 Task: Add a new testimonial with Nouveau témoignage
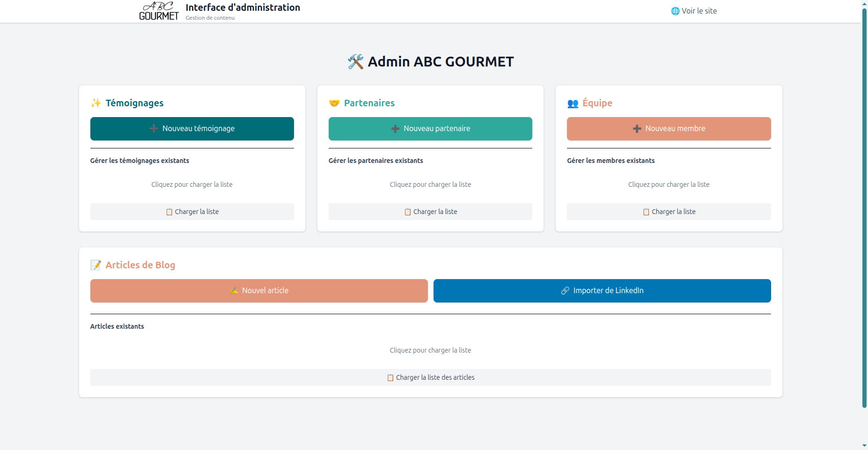click(x=192, y=129)
